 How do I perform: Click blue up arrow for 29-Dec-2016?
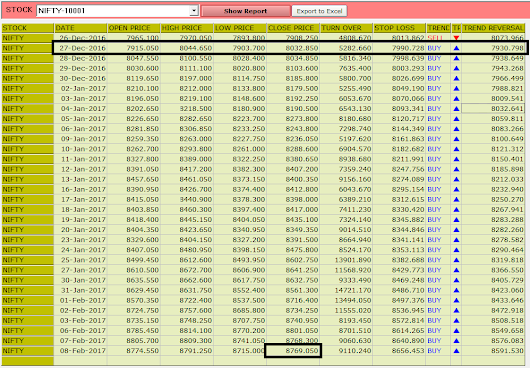coord(456,68)
